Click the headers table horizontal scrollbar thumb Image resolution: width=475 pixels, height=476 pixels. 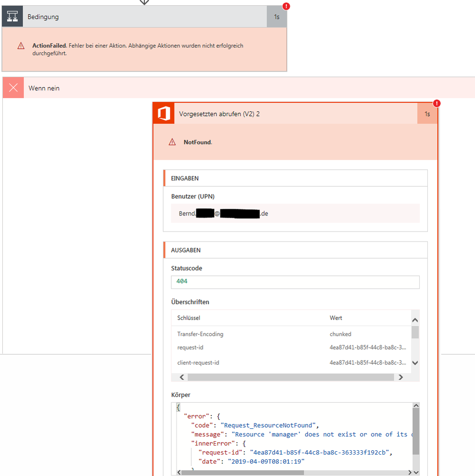291,377
